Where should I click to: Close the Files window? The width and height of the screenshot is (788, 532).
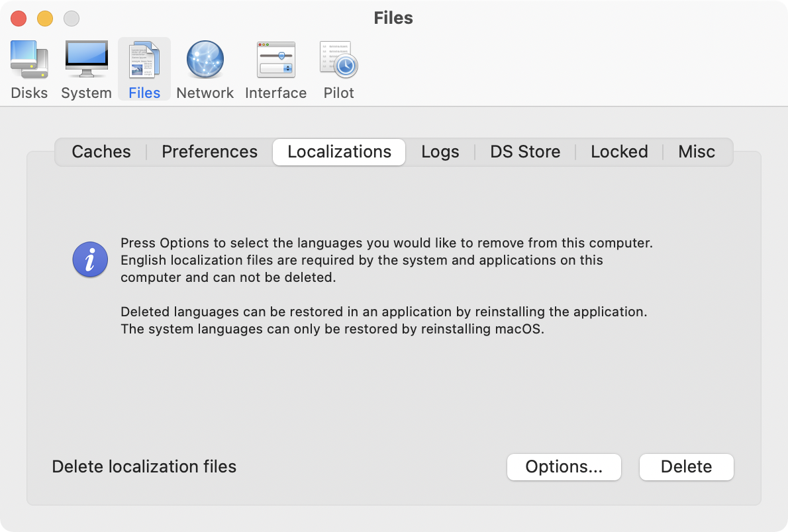[19, 19]
